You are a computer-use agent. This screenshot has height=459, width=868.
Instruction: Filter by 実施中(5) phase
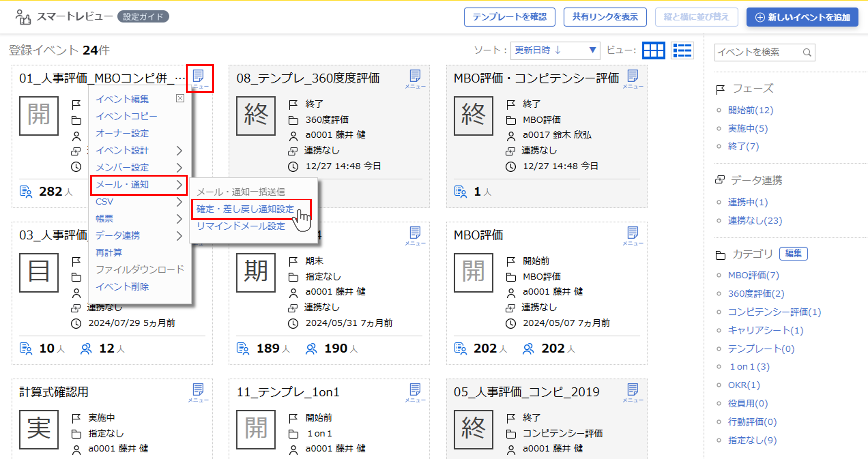(748, 128)
